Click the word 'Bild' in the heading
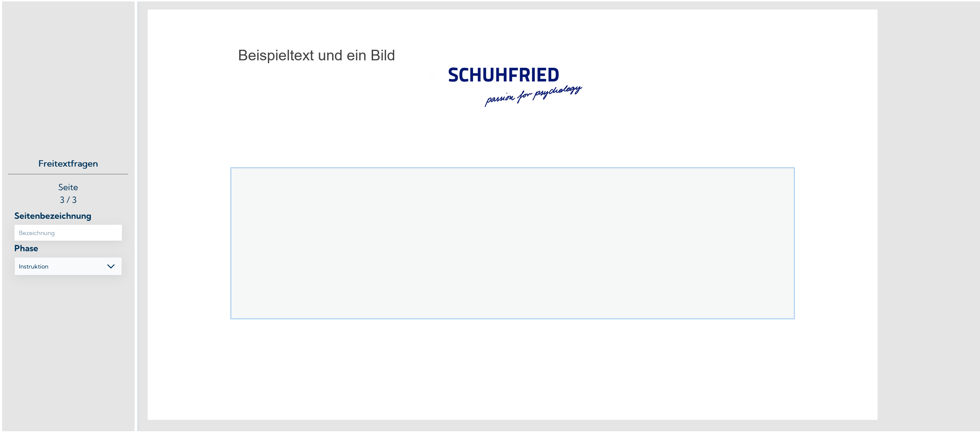Image resolution: width=980 pixels, height=434 pixels. coord(382,55)
